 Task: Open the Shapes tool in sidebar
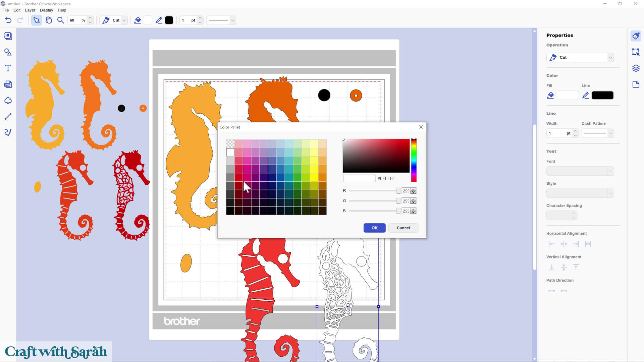(8, 52)
